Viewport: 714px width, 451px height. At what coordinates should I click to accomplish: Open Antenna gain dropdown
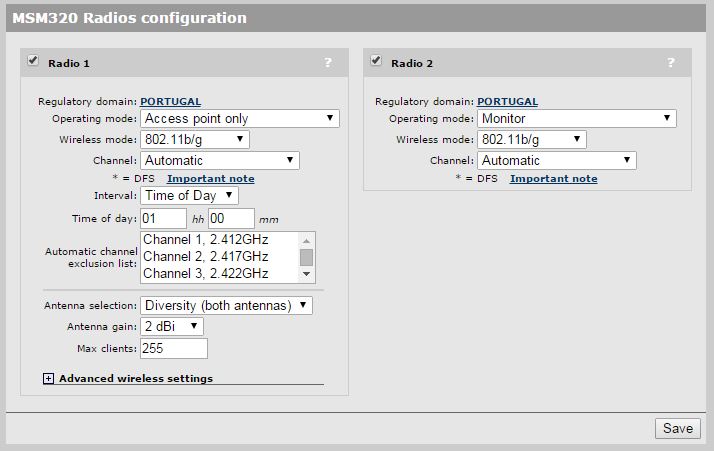point(172,326)
